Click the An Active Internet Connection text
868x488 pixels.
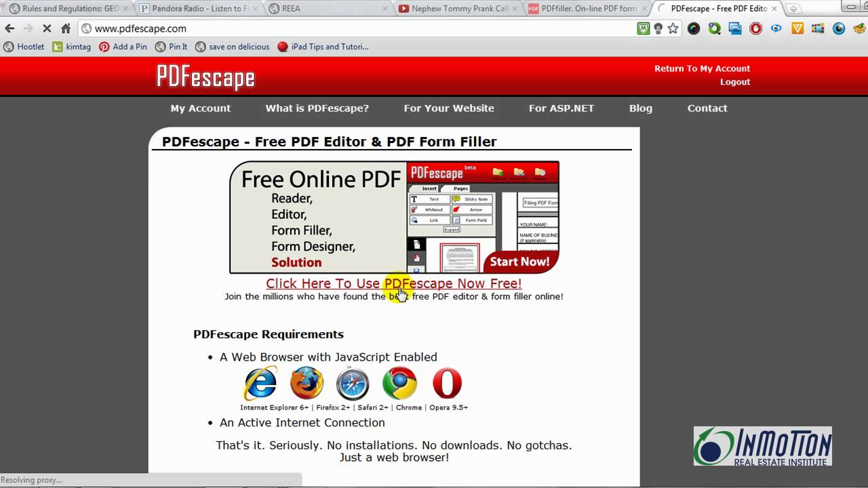click(x=302, y=422)
